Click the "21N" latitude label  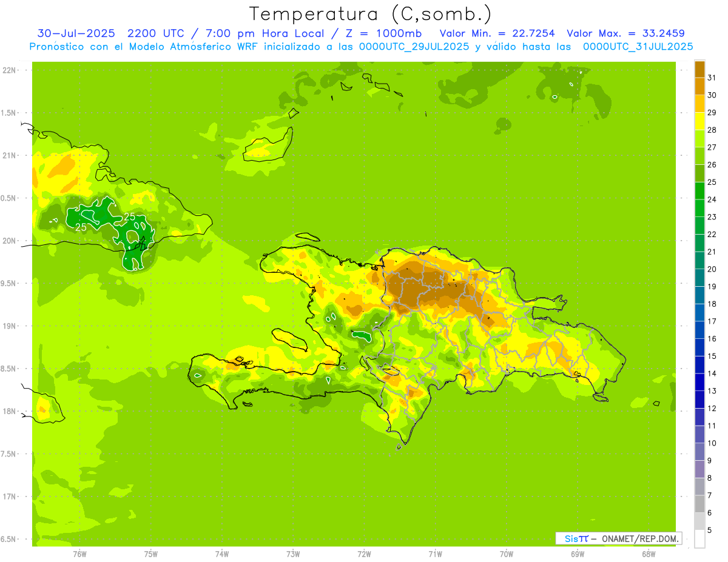point(8,155)
